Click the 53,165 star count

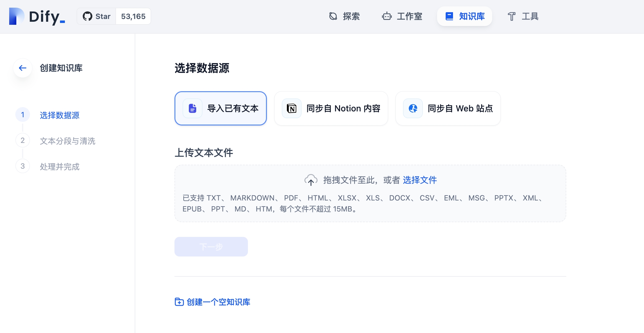[x=133, y=17]
